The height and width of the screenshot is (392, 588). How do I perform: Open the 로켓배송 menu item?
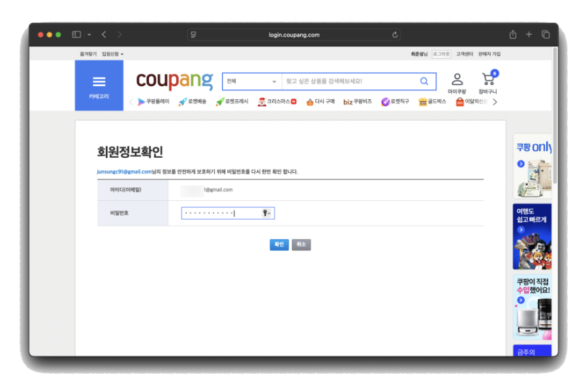[192, 102]
